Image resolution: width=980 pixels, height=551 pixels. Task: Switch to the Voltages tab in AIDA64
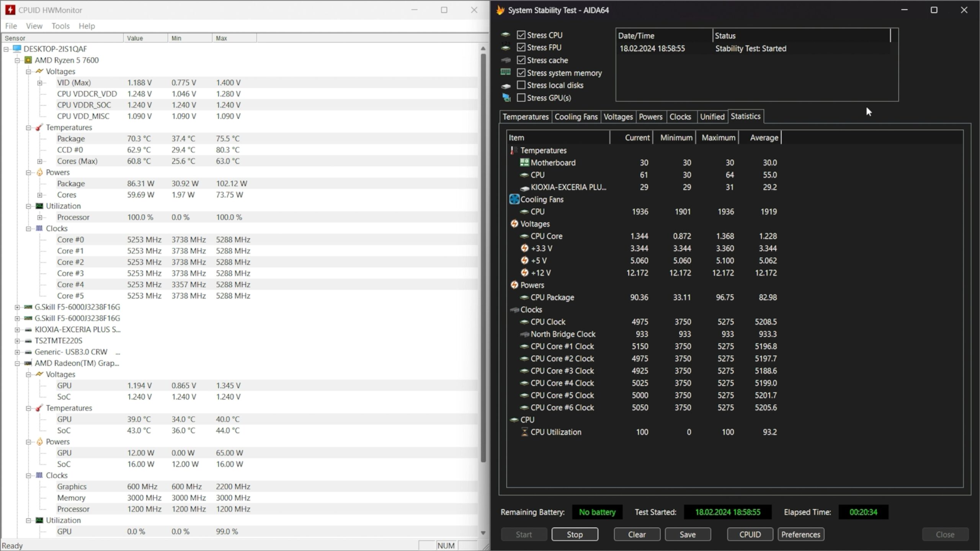coord(618,117)
